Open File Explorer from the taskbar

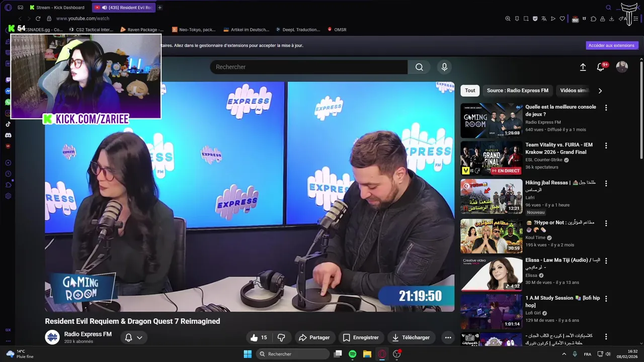pyautogui.click(x=367, y=354)
